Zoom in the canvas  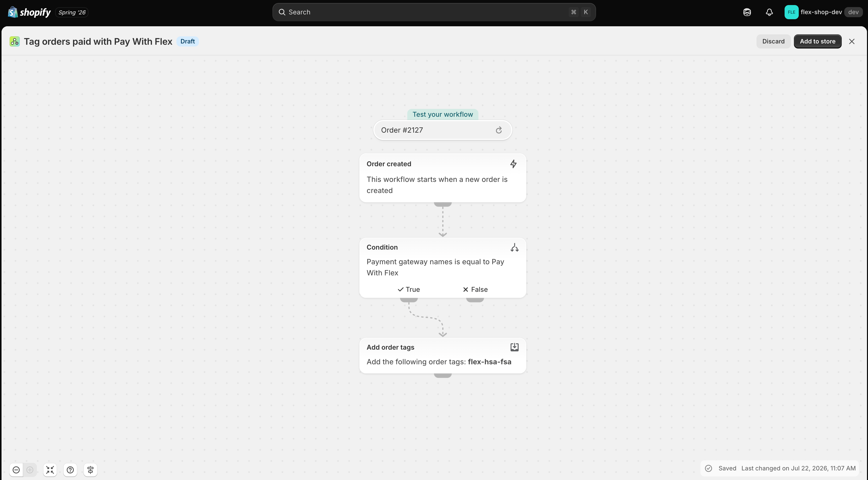click(30, 470)
